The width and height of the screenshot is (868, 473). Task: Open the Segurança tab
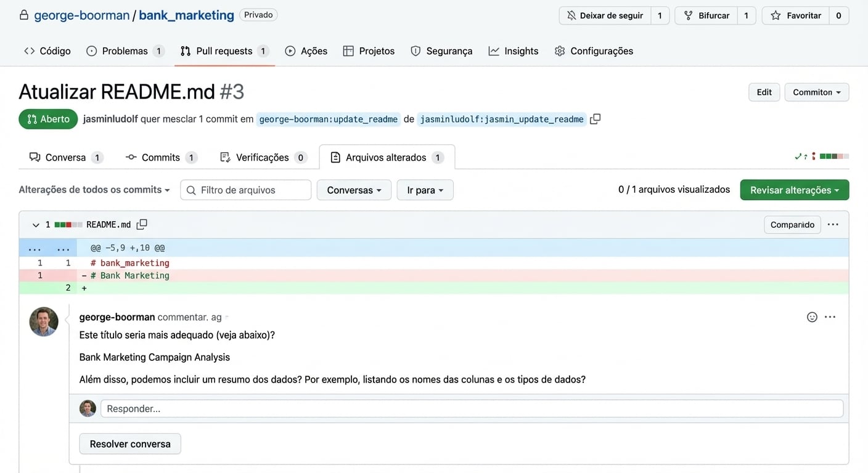[x=441, y=51]
